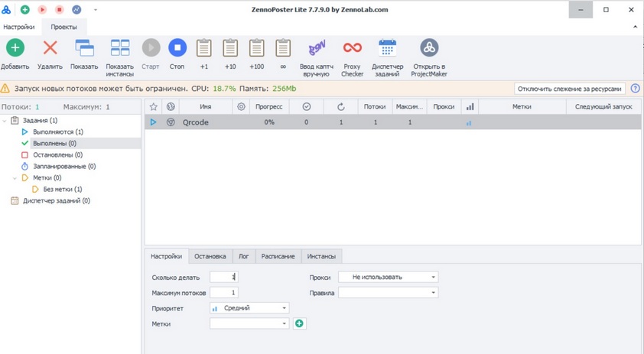Open the Остановка tab
644x354 pixels.
210,256
